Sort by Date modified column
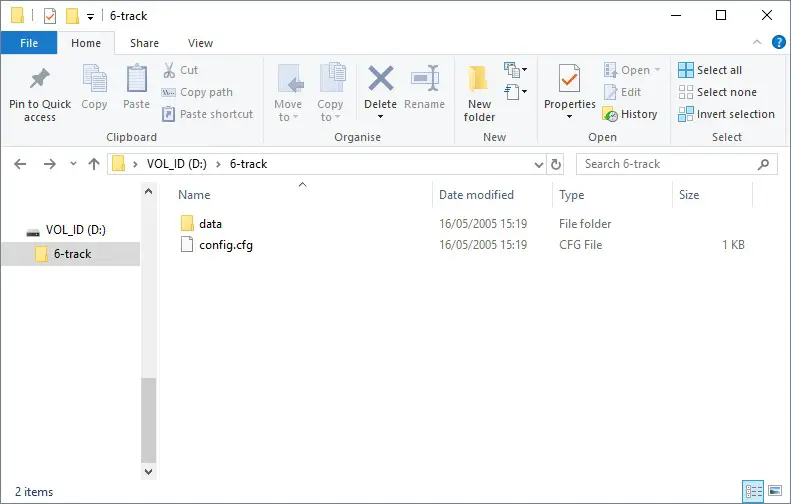The height and width of the screenshot is (504, 791). click(x=476, y=195)
